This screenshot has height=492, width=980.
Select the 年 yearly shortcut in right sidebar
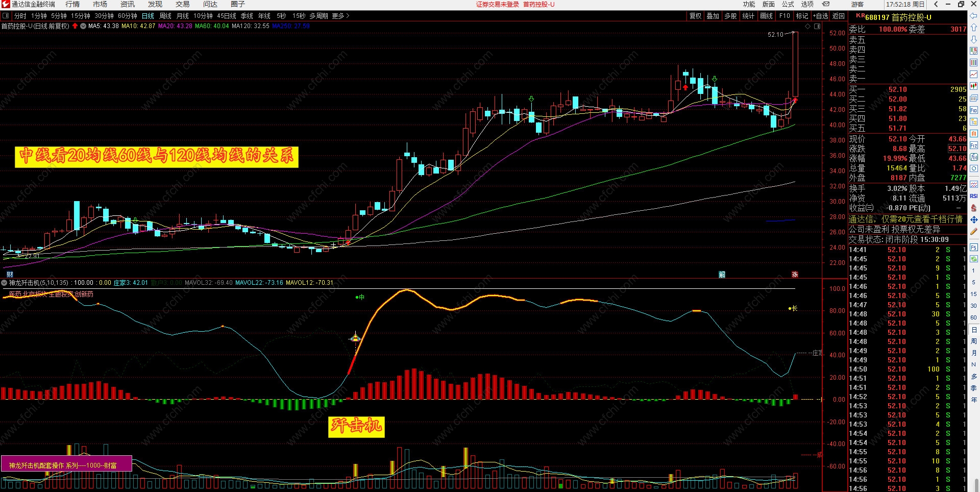point(974,400)
